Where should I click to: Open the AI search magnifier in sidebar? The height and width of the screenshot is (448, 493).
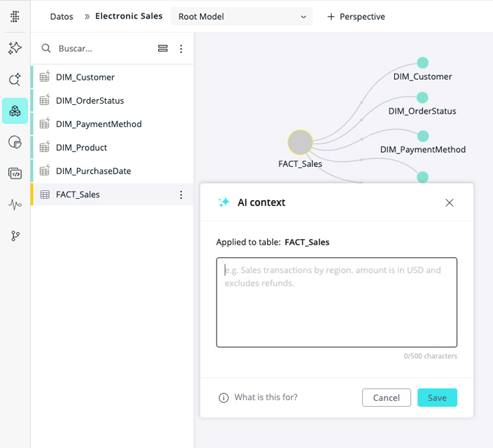[15, 79]
